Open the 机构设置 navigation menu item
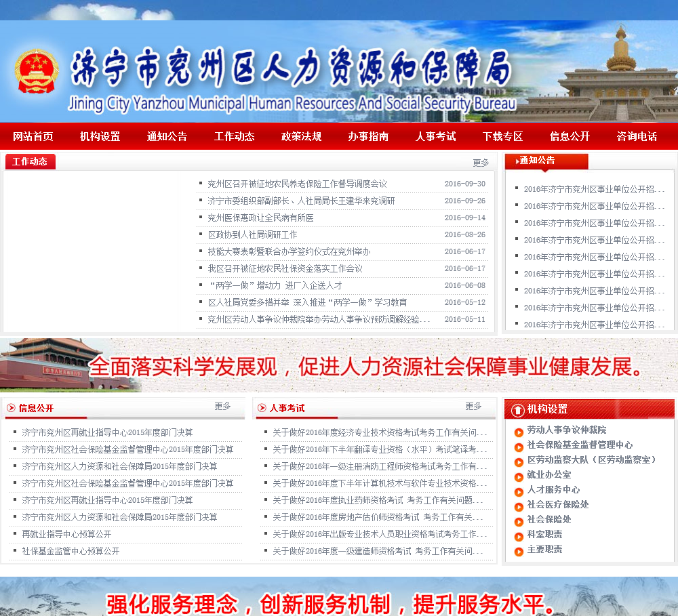 [100, 137]
